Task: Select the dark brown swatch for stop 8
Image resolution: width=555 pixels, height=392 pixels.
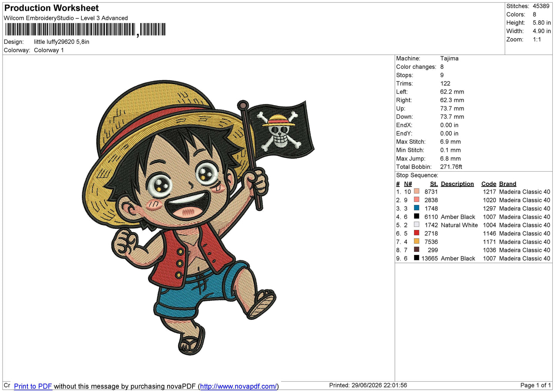Action: coord(416,250)
